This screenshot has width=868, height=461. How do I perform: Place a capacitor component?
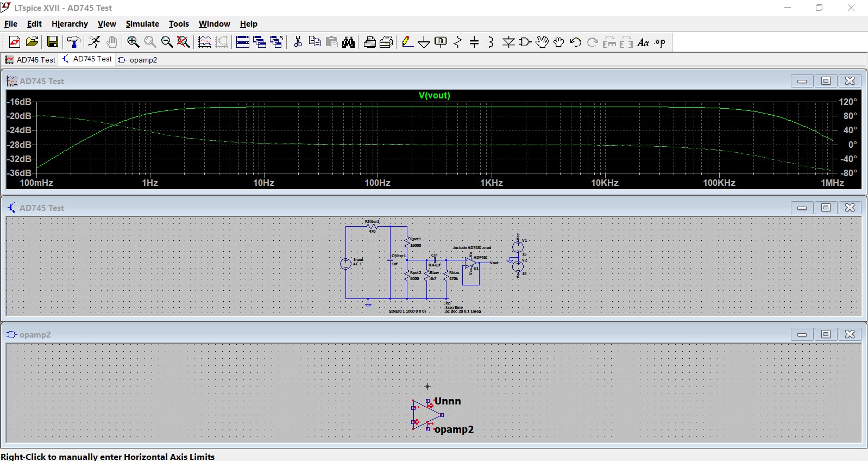point(474,42)
